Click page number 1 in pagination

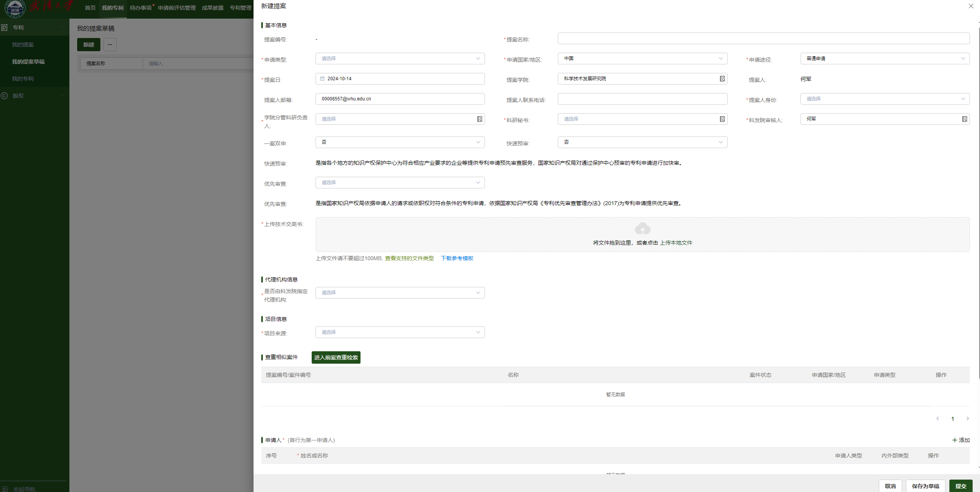(x=952, y=419)
